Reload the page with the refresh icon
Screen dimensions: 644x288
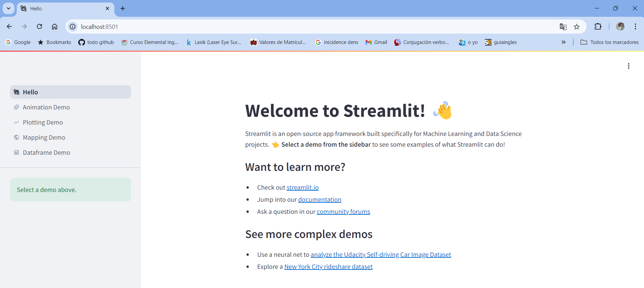(40, 27)
